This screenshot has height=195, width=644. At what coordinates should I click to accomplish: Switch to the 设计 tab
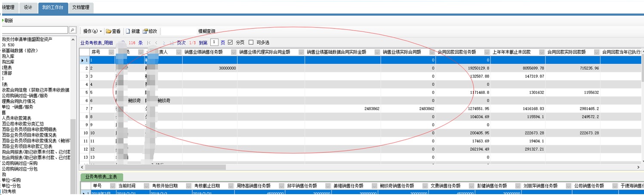point(28,8)
